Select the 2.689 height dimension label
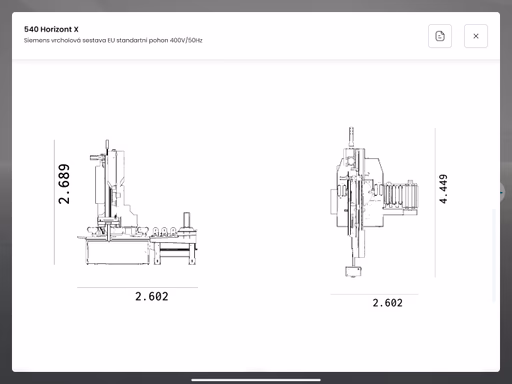 (64, 184)
